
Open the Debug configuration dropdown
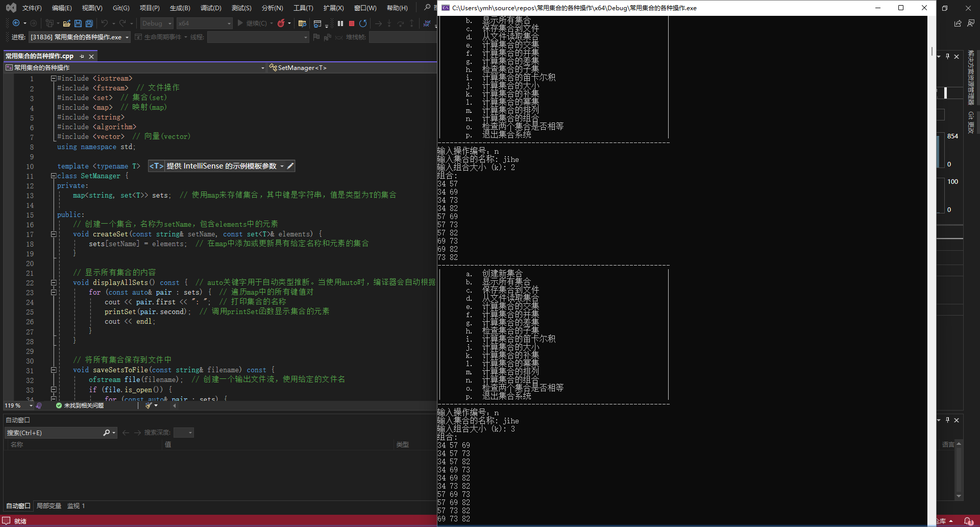(157, 23)
